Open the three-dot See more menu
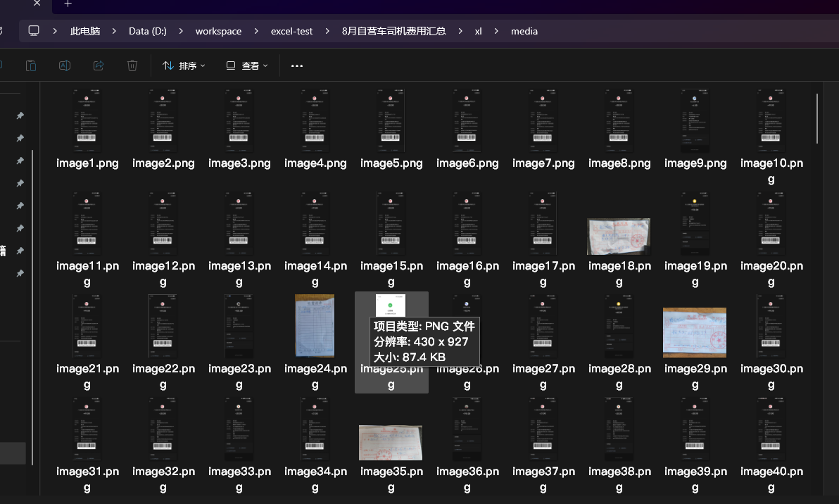The height and width of the screenshot is (504, 839). tap(296, 65)
